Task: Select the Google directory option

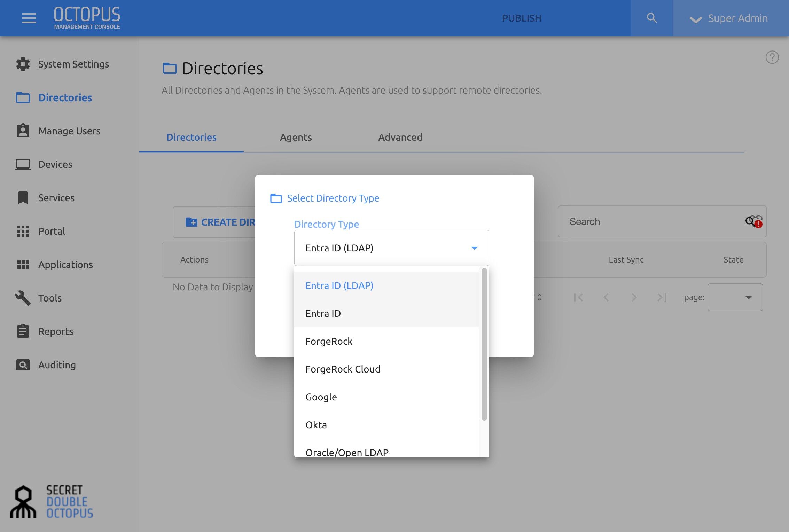Action: click(x=386, y=397)
